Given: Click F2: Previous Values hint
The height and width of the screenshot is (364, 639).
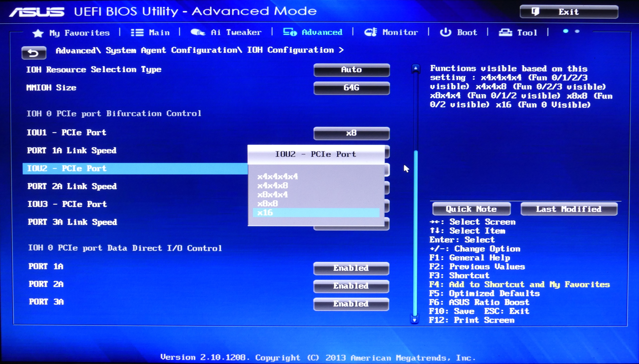Looking at the screenshot, I should point(477,267).
